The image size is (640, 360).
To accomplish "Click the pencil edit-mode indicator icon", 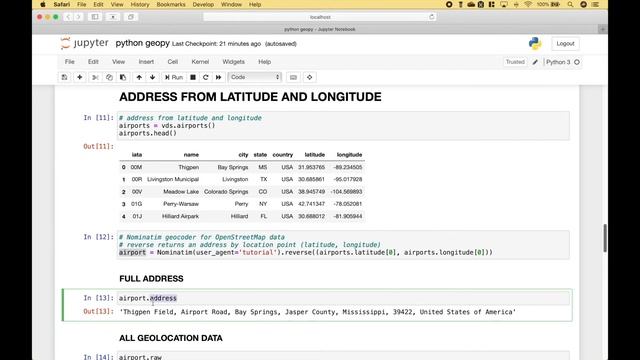I will coord(535,62).
